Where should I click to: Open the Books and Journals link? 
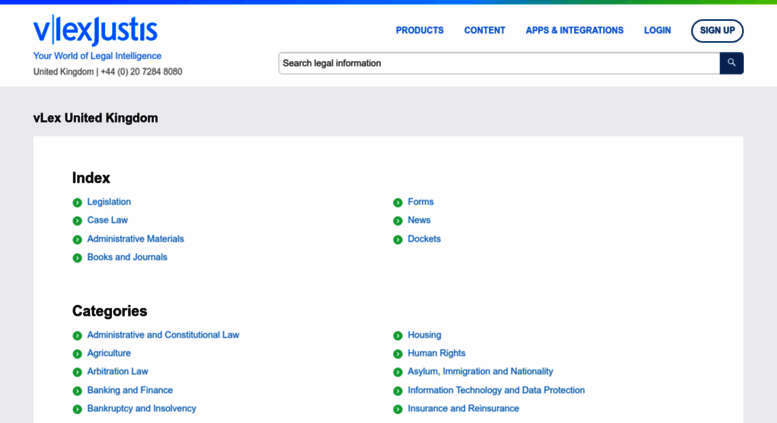[127, 257]
